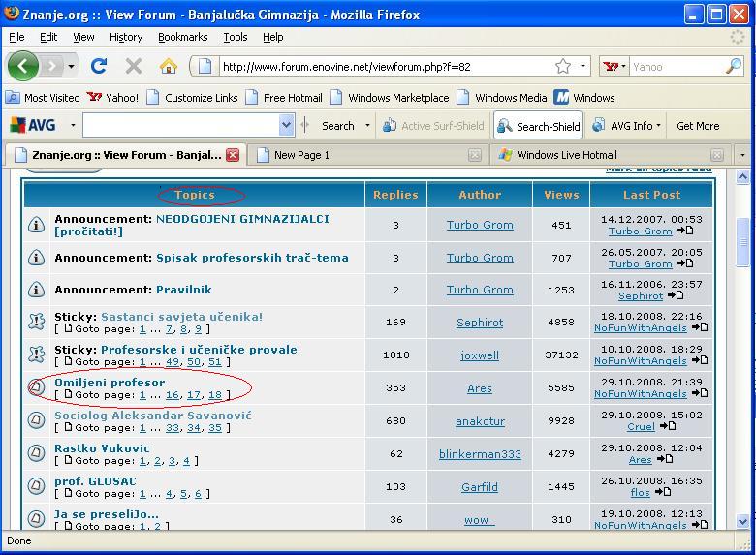Open the AVG search box dropdown
Viewport: 756px width, 555px height.
(286, 126)
